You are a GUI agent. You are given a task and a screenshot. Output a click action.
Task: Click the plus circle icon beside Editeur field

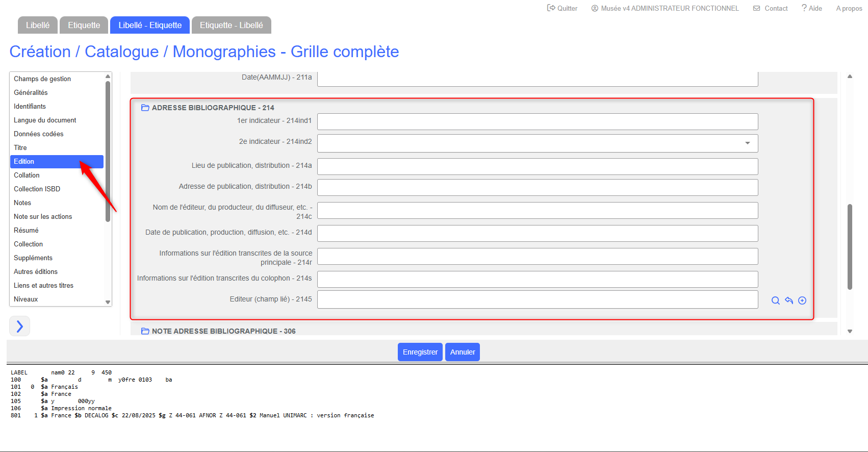(x=802, y=300)
